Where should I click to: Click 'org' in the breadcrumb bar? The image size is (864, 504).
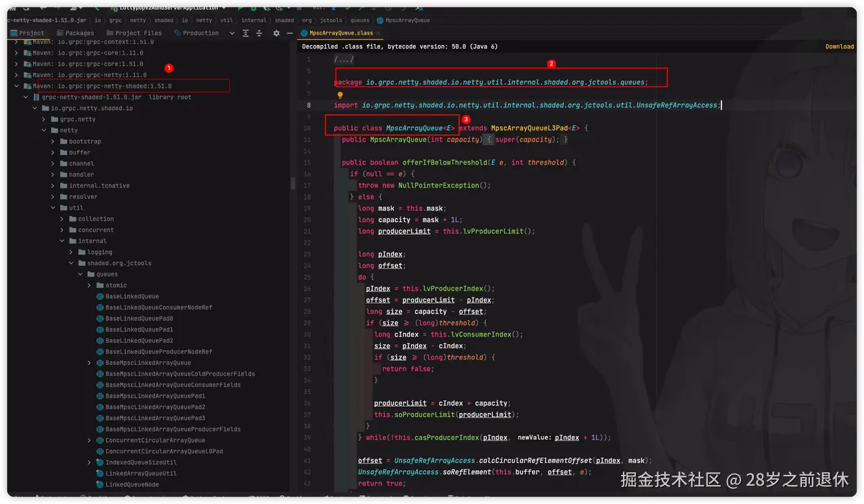click(x=307, y=20)
